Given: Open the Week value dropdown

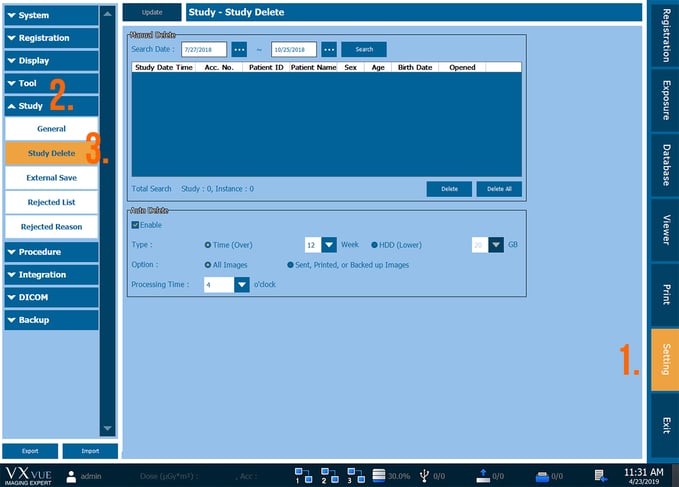Looking at the screenshot, I should point(329,245).
